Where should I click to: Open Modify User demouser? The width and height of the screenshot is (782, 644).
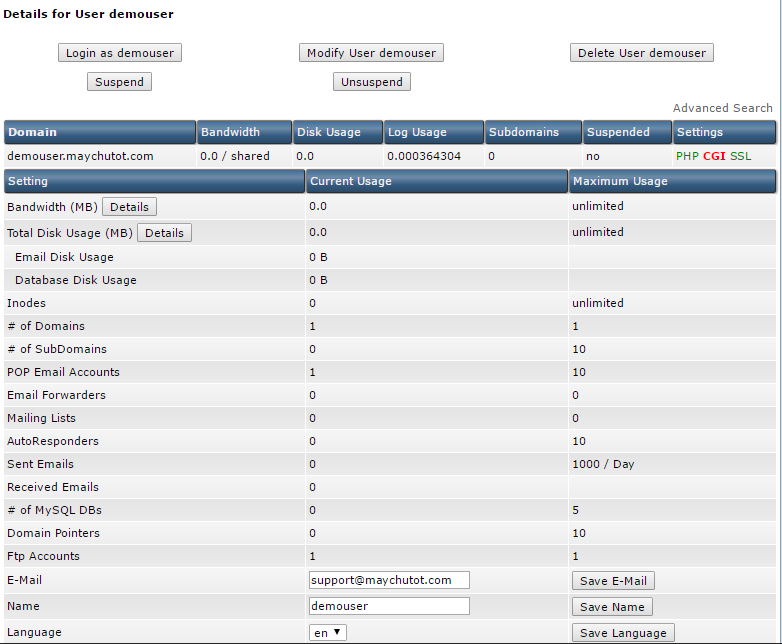click(371, 53)
